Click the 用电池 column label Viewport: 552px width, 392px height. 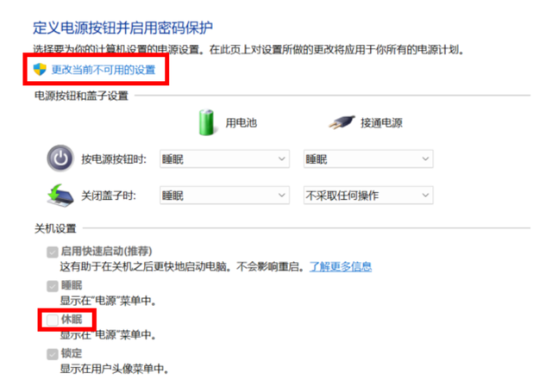point(241,122)
